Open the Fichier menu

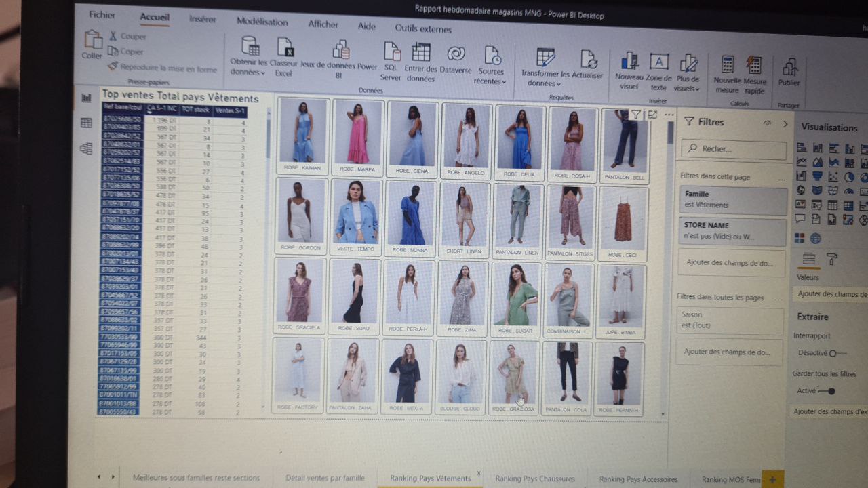tap(102, 15)
